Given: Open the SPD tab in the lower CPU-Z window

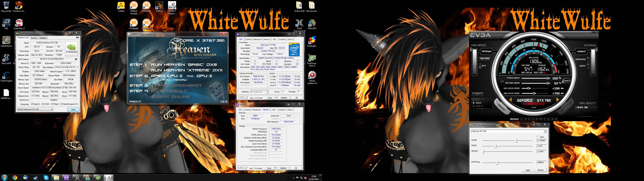Looking at the screenshot, I should click(x=274, y=110).
